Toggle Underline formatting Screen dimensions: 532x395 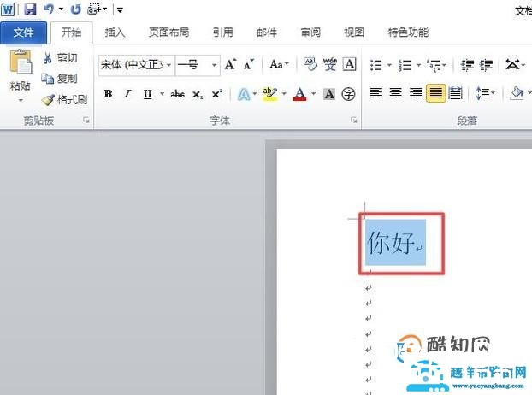coord(147,94)
